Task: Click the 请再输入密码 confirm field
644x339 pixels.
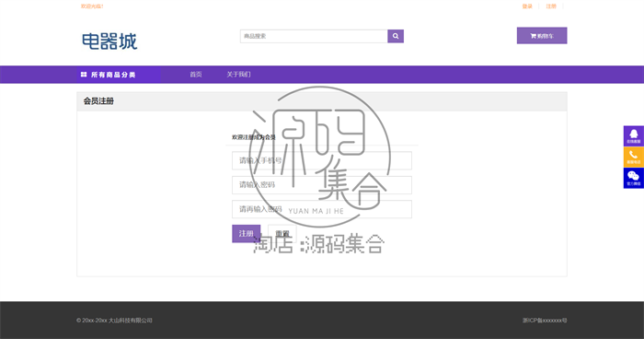Action: (322, 209)
